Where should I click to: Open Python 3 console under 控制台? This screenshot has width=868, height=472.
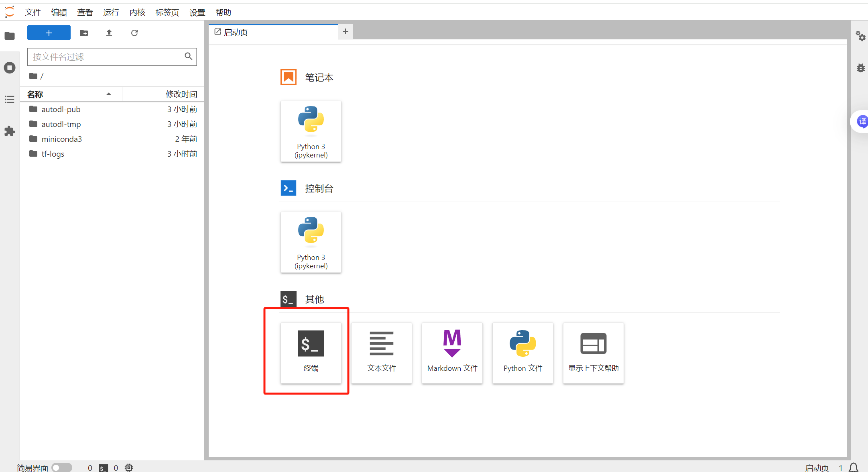[x=311, y=242]
